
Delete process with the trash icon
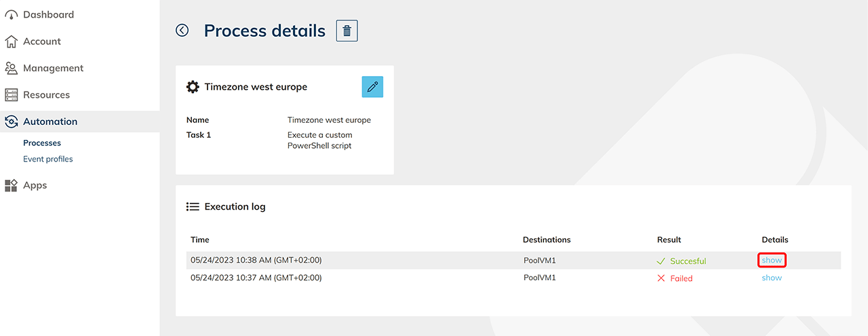347,31
